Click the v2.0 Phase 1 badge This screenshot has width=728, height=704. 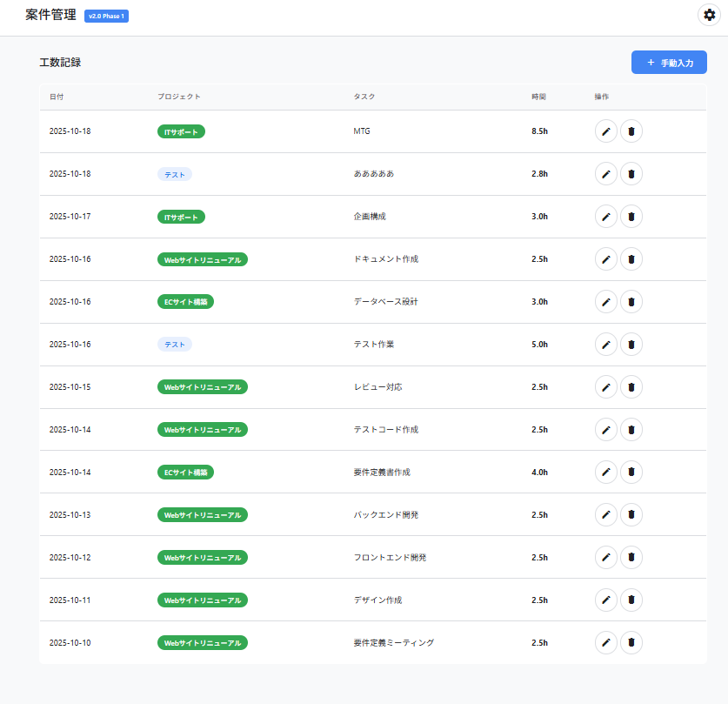[106, 17]
